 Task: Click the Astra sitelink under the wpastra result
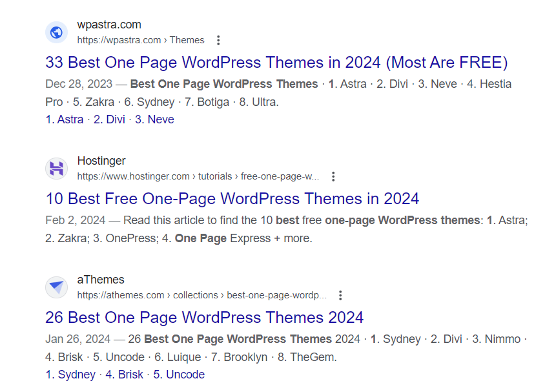(65, 119)
